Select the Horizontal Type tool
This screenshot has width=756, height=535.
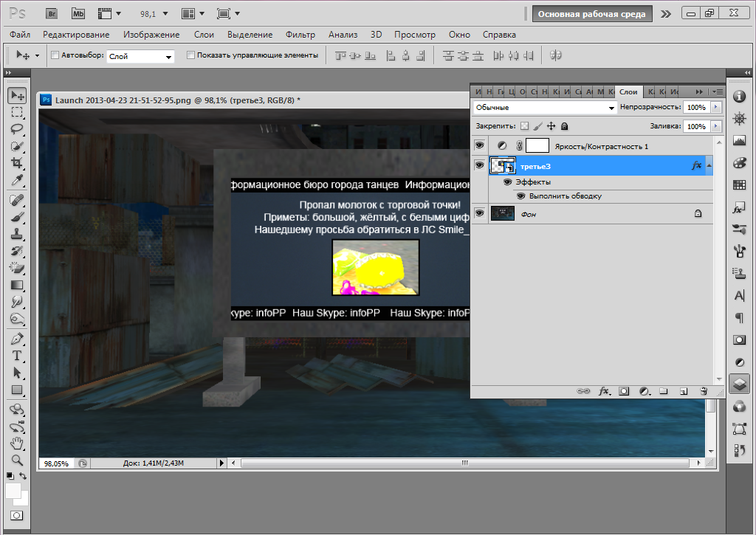point(16,356)
